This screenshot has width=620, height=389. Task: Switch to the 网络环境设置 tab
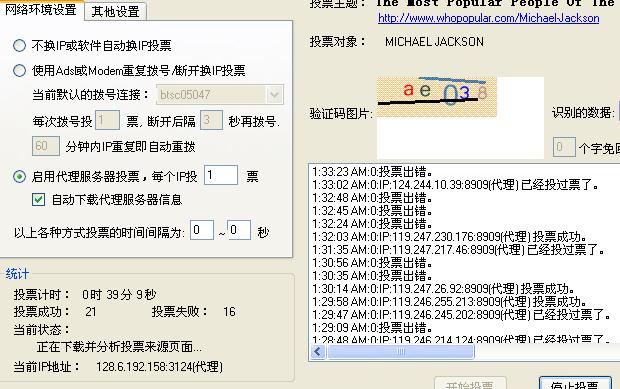coord(41,9)
